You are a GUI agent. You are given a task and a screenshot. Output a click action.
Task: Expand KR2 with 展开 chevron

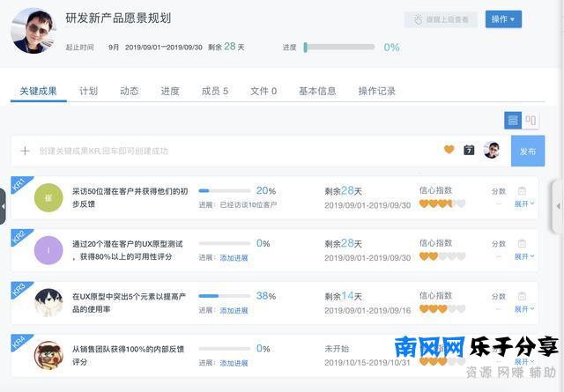(524, 256)
